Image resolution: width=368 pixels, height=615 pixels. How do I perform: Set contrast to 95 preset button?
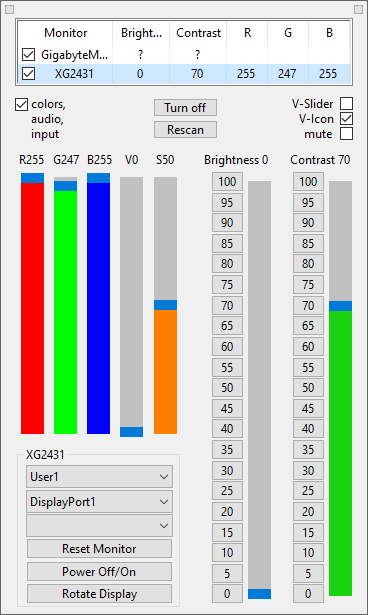(308, 202)
